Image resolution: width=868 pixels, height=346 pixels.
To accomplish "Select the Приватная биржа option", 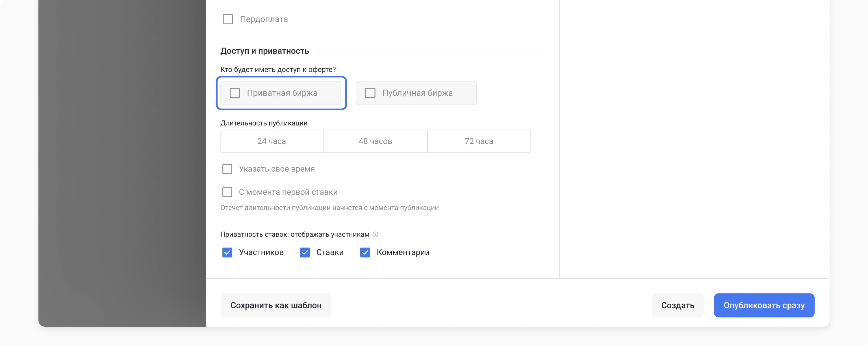I will click(x=281, y=93).
